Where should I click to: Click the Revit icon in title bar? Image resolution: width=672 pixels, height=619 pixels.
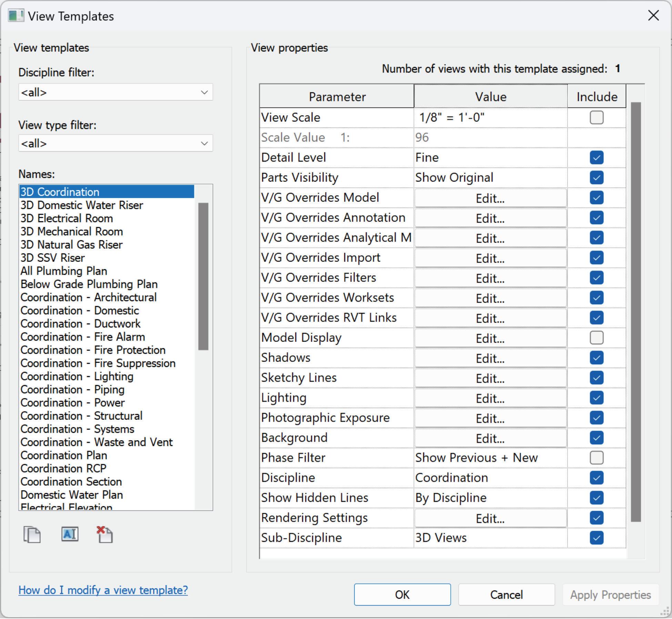pyautogui.click(x=16, y=16)
